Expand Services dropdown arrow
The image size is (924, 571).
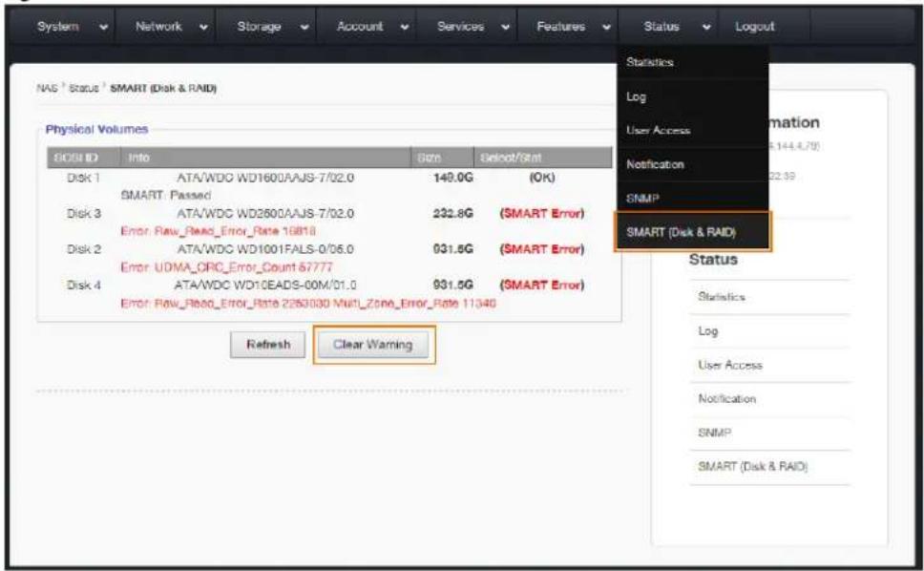506,27
